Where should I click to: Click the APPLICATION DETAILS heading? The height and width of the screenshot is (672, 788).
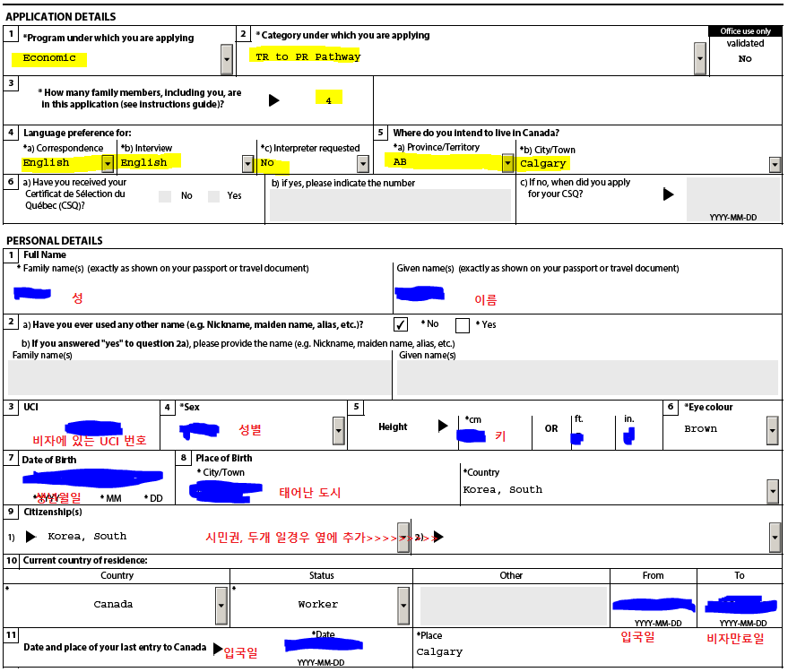click(61, 17)
